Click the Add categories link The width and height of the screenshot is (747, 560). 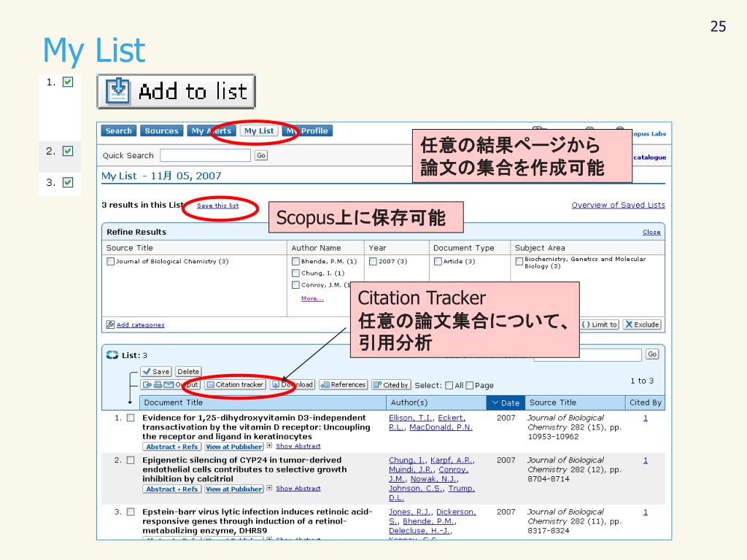(141, 324)
